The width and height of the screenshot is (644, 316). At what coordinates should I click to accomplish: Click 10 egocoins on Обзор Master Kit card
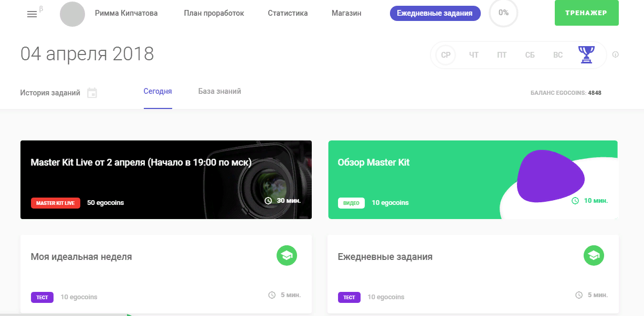(x=390, y=203)
